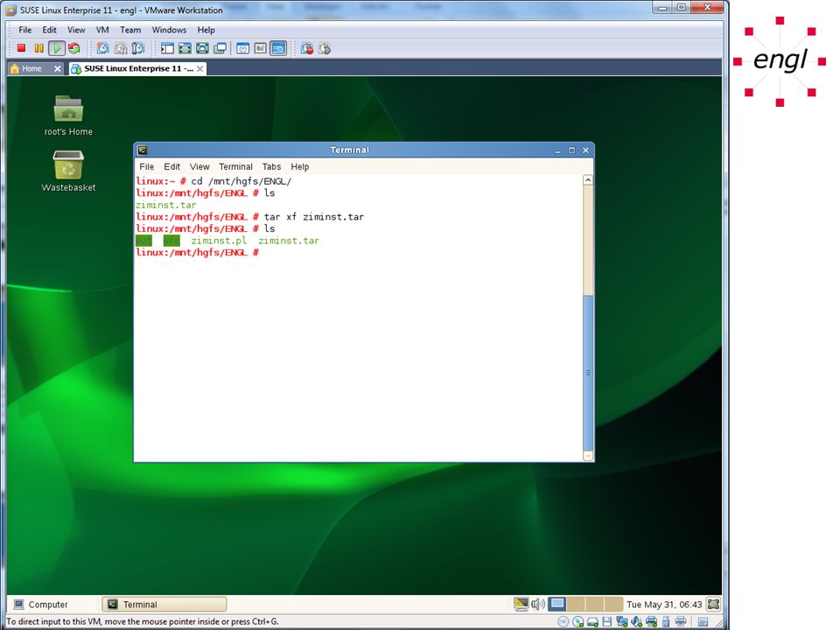Click the ziminst.pl file name in terminal output
The height and width of the screenshot is (630, 840).
tap(219, 241)
